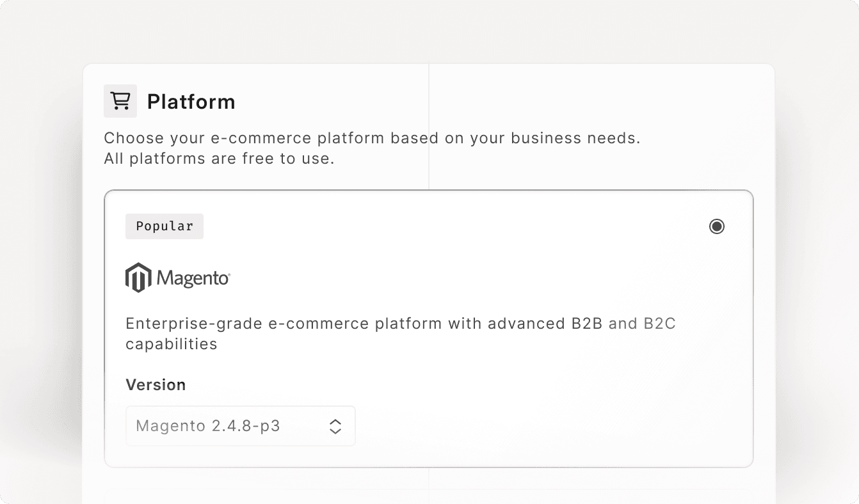Click the Magento logo
The height and width of the screenshot is (504, 859).
click(x=178, y=278)
